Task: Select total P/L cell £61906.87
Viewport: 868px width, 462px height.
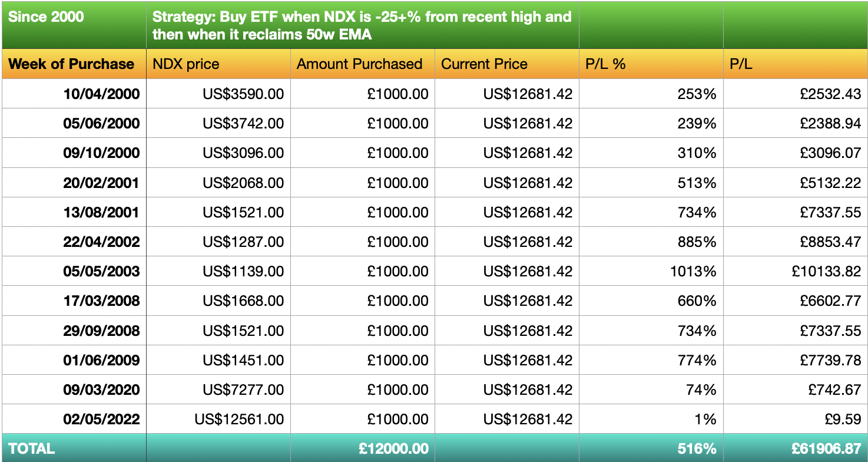Action: tap(796, 448)
